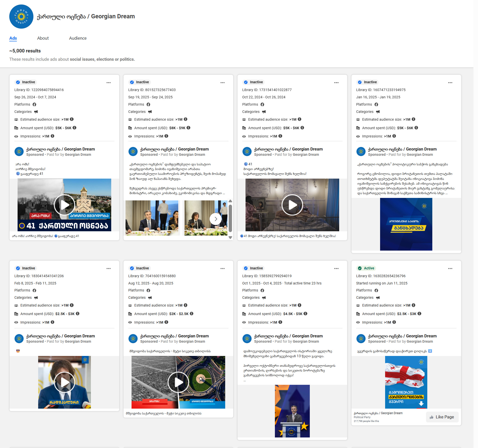Screen dimensions: 478x448
Task: Open options menu for ad 801527325677403
Action: pos(222,83)
